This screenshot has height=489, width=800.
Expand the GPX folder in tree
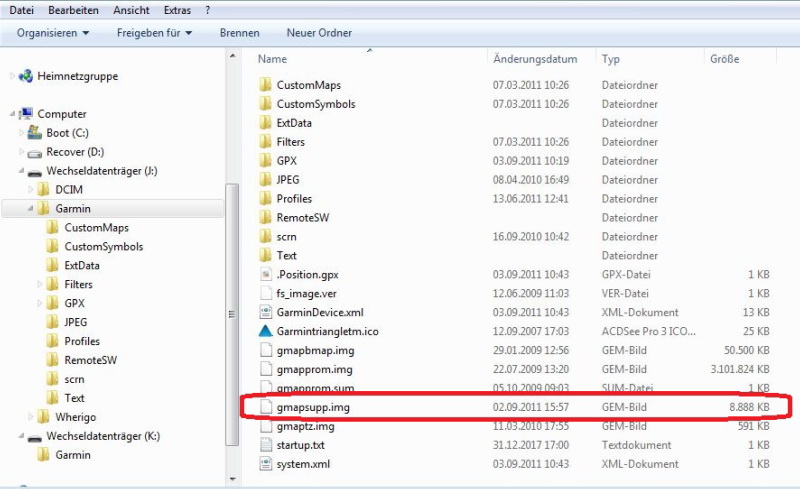click(x=40, y=303)
